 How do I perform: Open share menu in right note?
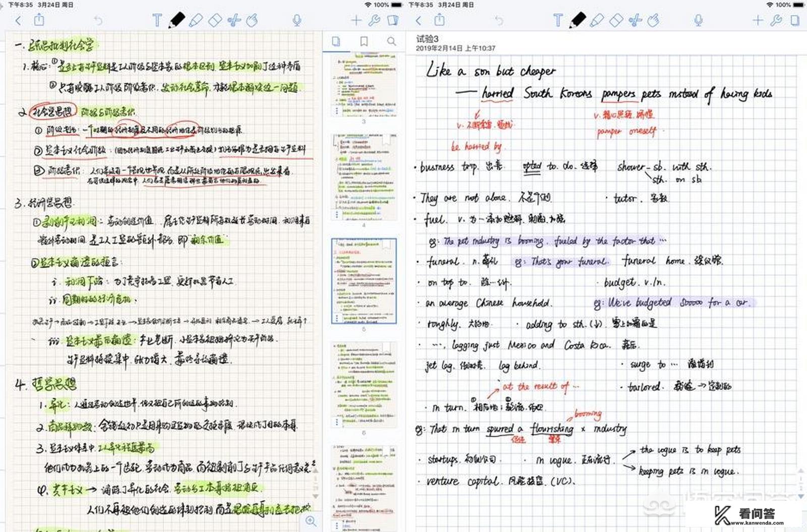439,20
